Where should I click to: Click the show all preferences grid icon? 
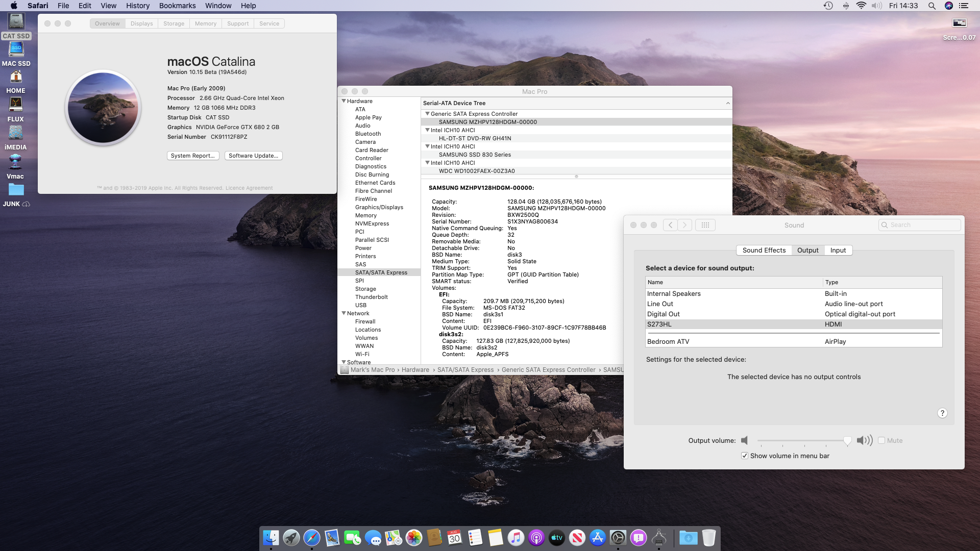click(x=705, y=225)
